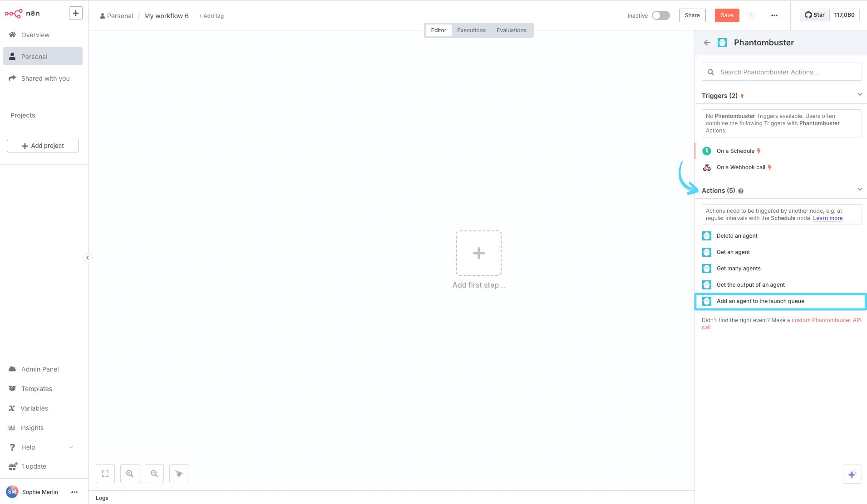Select Add an agent to the launch queue
This screenshot has height=504, width=867.
(x=781, y=301)
